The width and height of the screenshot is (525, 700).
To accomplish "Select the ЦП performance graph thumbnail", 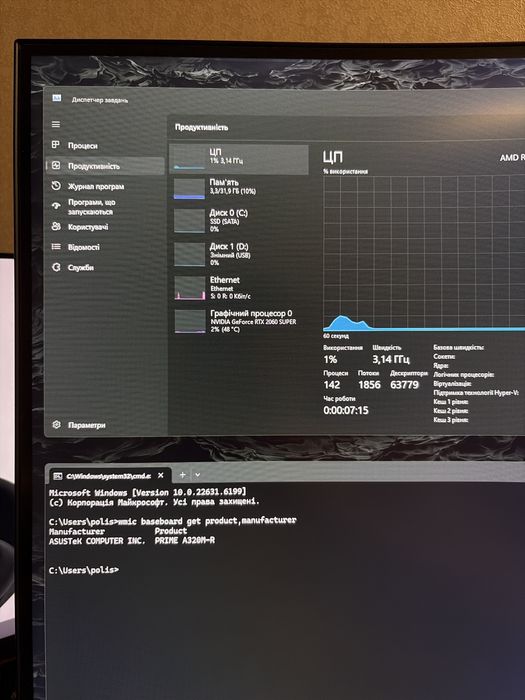I will pyautogui.click(x=189, y=159).
